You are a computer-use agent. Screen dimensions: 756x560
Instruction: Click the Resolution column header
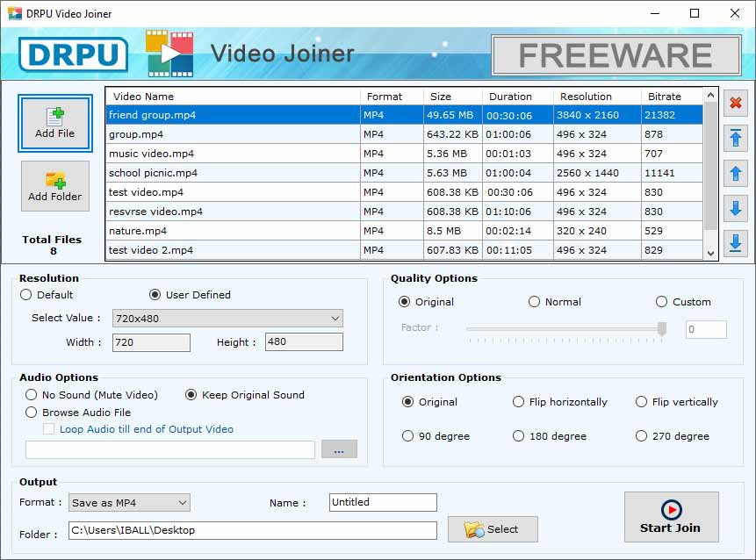pos(597,97)
